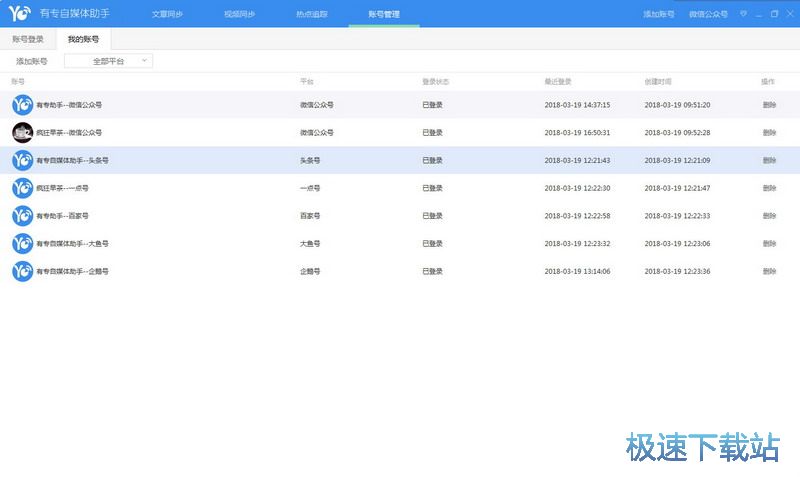Screen dimensions: 800x477
Task: Click the 登录状态 column header
Action: 435,82
